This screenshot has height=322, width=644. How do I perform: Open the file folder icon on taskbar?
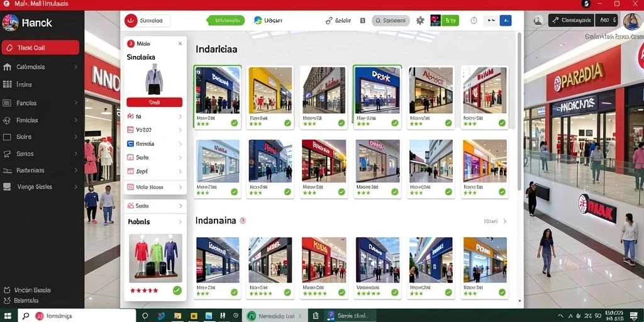click(177, 316)
